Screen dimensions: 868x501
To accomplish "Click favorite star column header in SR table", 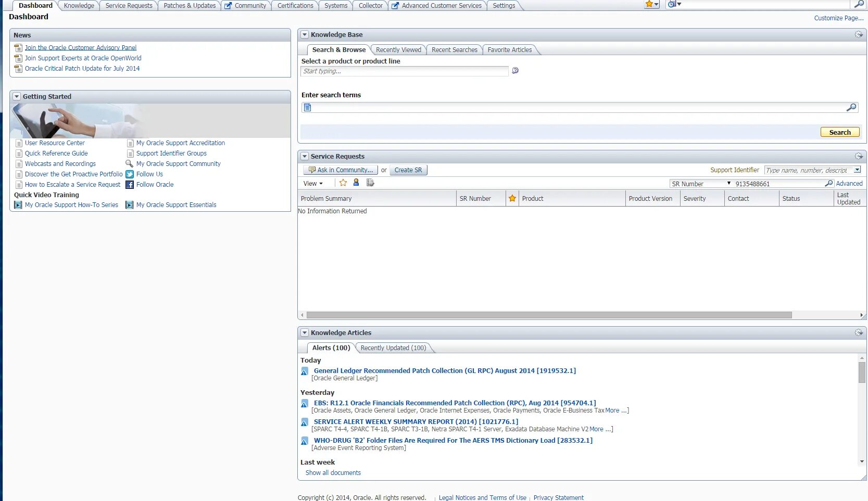I will click(512, 198).
